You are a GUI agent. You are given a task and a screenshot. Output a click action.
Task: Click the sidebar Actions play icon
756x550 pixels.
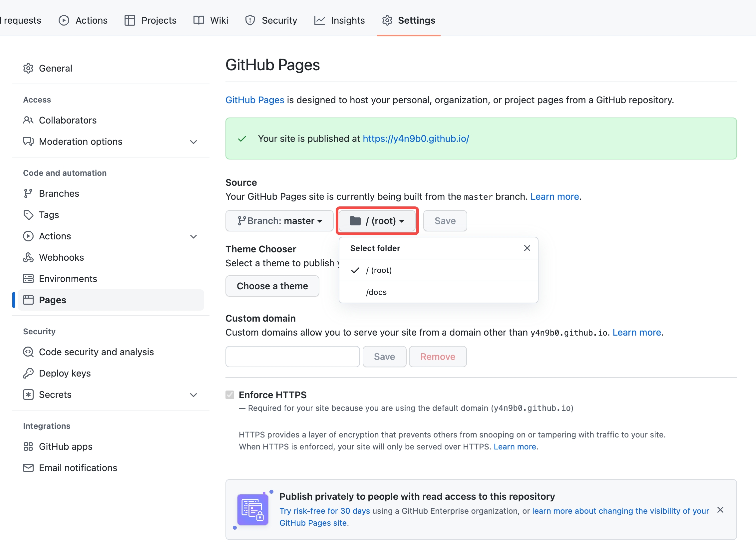coord(28,236)
